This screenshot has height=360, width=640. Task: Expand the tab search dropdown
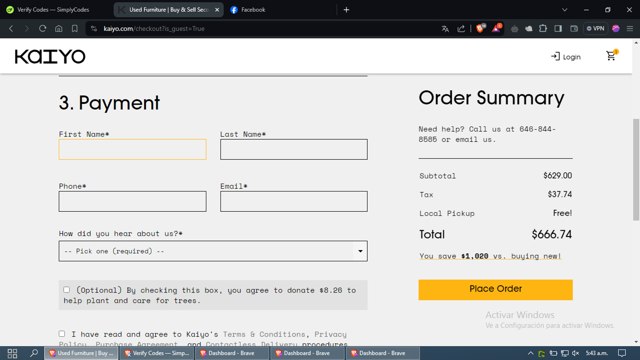564,10
